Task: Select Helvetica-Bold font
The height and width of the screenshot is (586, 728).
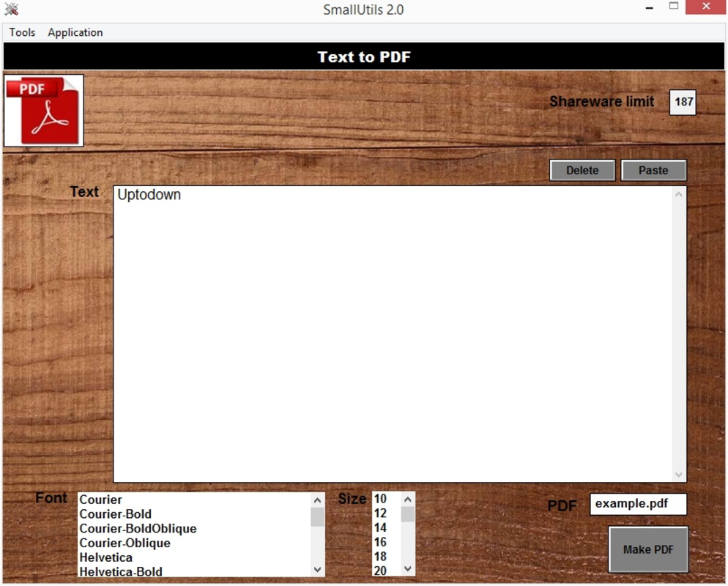Action: tap(194, 571)
